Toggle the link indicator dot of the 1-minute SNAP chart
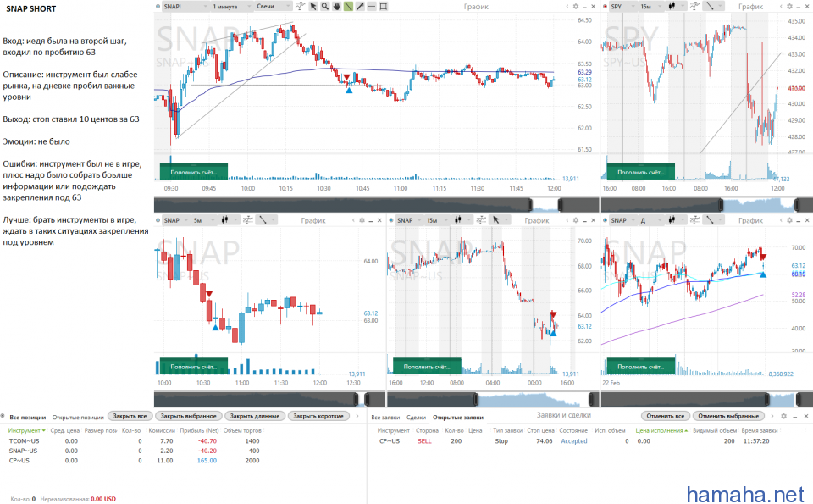The width and height of the screenshot is (813, 504). pos(158,6)
